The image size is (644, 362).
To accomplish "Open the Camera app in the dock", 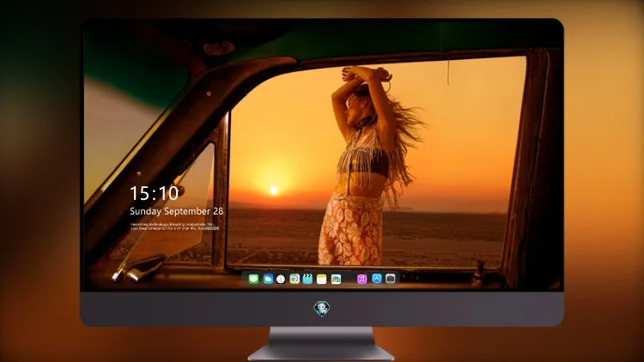I will point(391,279).
